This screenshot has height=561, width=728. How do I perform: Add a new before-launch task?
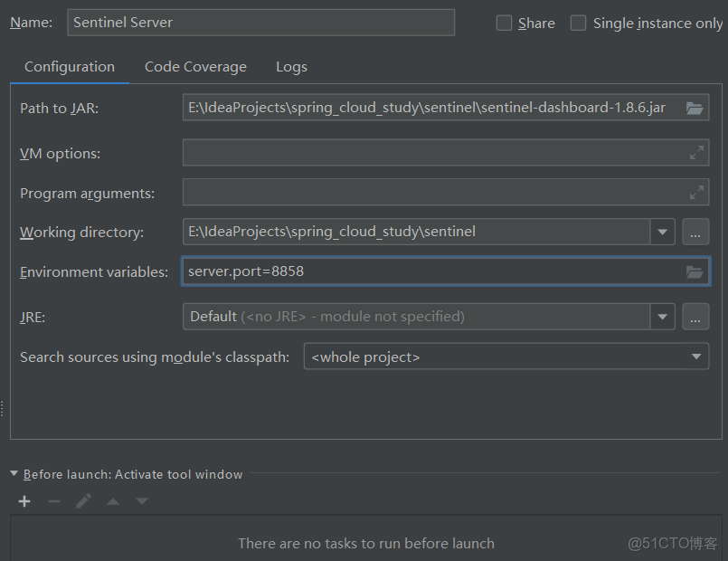24,500
